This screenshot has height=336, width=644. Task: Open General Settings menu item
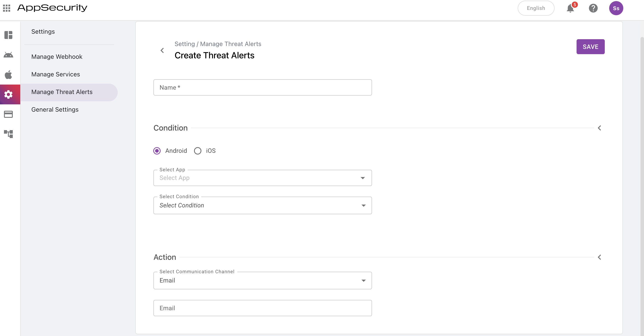pos(55,109)
